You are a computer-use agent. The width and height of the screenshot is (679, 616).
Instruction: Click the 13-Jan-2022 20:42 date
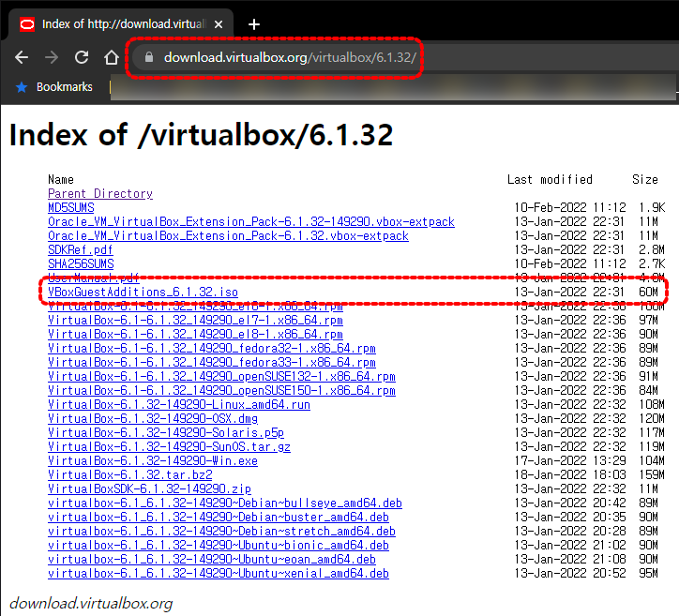tap(570, 503)
